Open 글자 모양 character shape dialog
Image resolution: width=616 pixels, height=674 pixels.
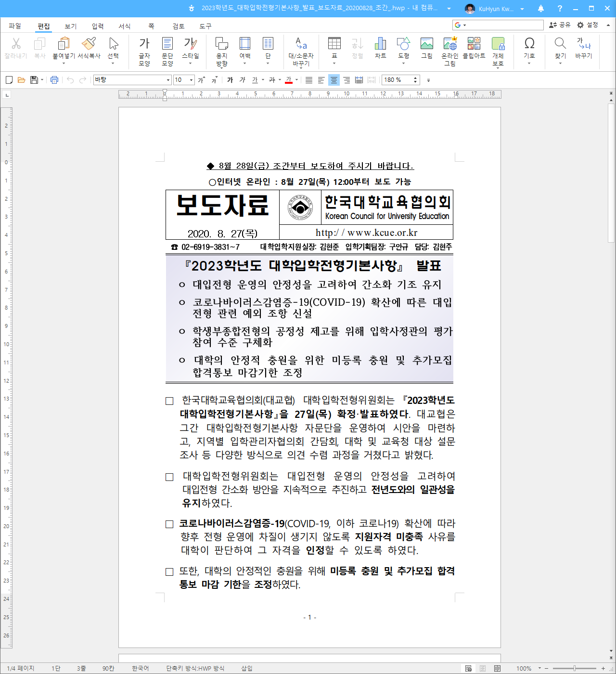click(x=144, y=52)
